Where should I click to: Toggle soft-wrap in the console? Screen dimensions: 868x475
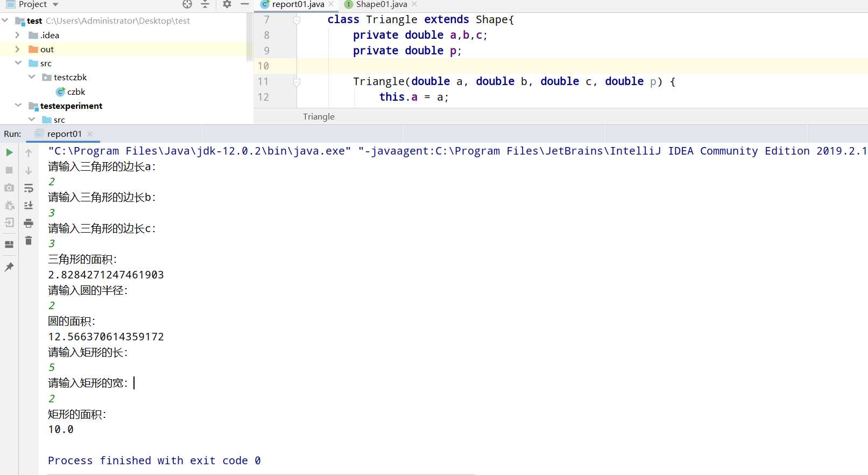tap(29, 188)
